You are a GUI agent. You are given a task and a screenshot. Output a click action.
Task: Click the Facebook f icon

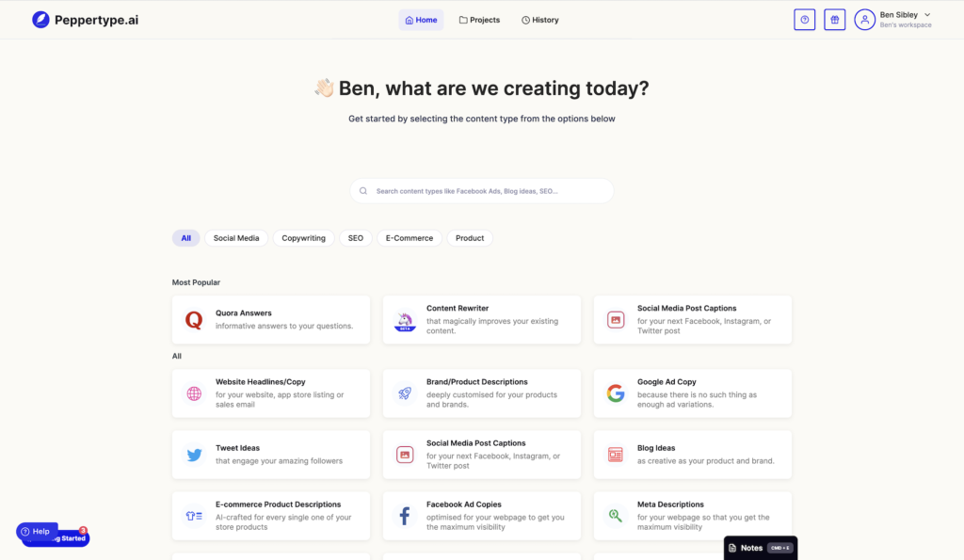coord(405,516)
